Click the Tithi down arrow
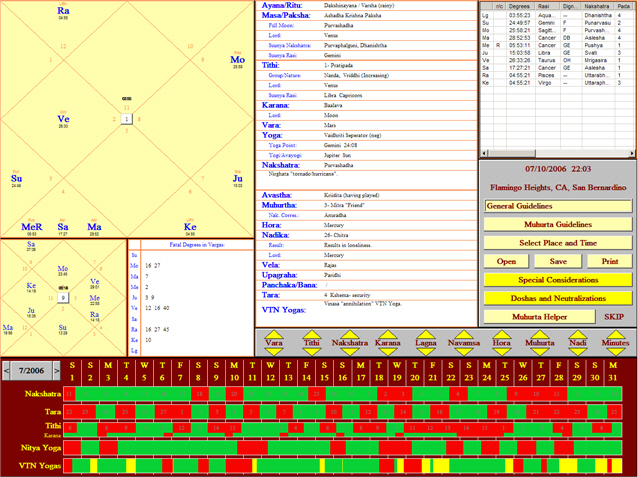Image resolution: width=638 pixels, height=477 pixels. 311,350
